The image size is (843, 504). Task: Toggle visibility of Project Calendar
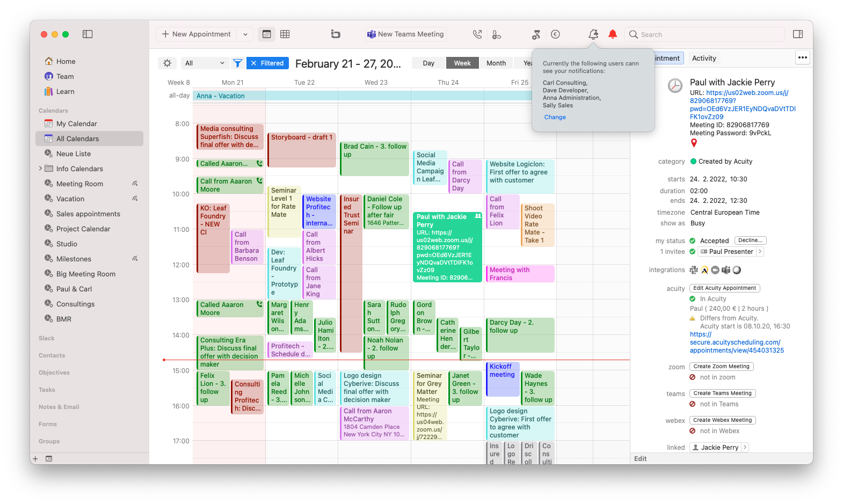[x=49, y=229]
